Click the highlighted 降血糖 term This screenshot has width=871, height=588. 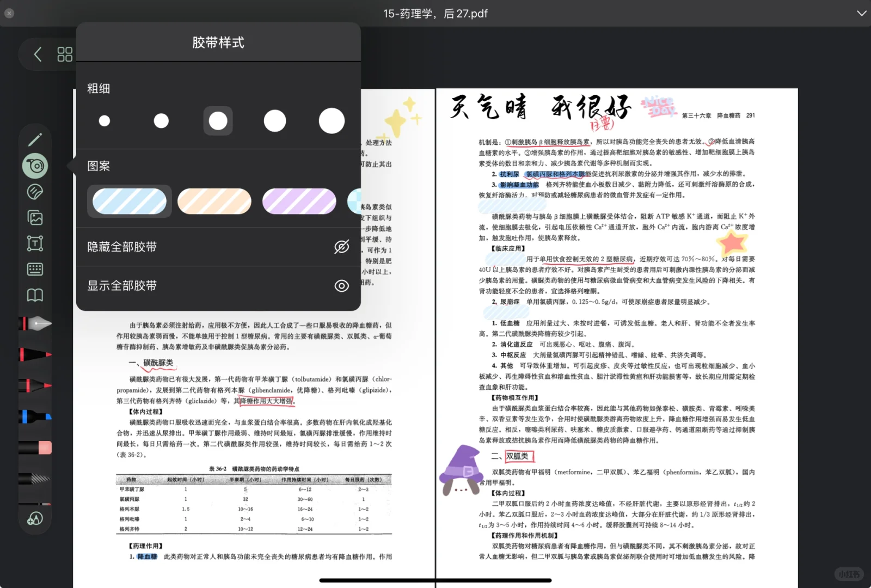coord(147,556)
